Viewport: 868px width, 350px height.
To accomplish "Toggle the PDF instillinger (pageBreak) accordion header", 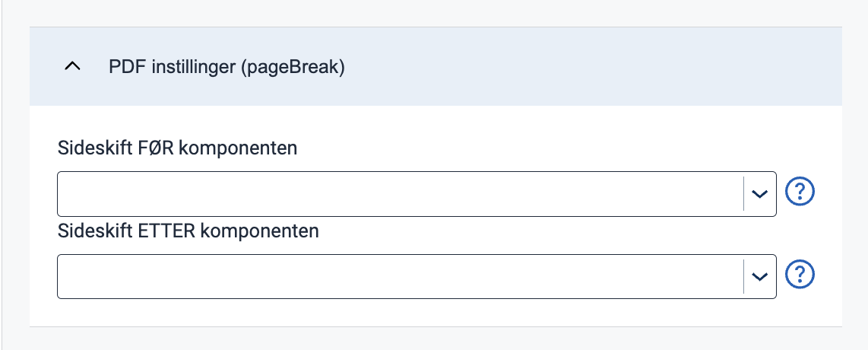I will coord(436,66).
